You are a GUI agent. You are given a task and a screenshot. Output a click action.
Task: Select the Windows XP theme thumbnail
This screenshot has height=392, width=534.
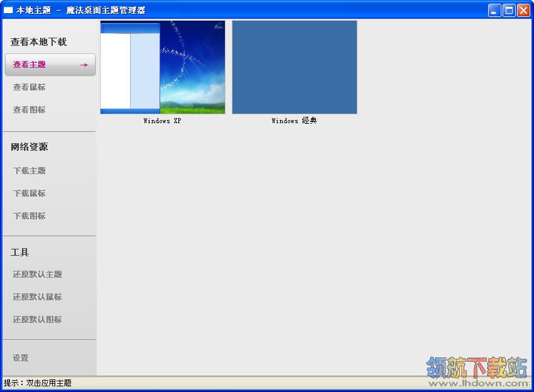point(163,67)
